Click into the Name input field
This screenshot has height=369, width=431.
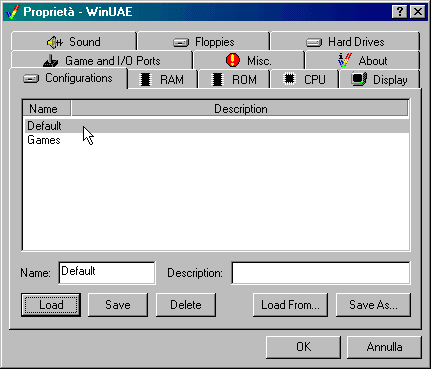pyautogui.click(x=107, y=273)
